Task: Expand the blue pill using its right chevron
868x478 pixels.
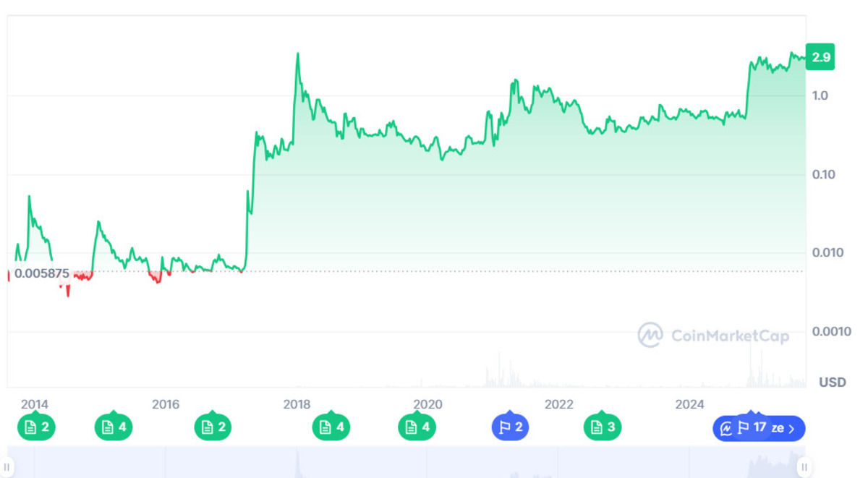Action: pyautogui.click(x=791, y=428)
